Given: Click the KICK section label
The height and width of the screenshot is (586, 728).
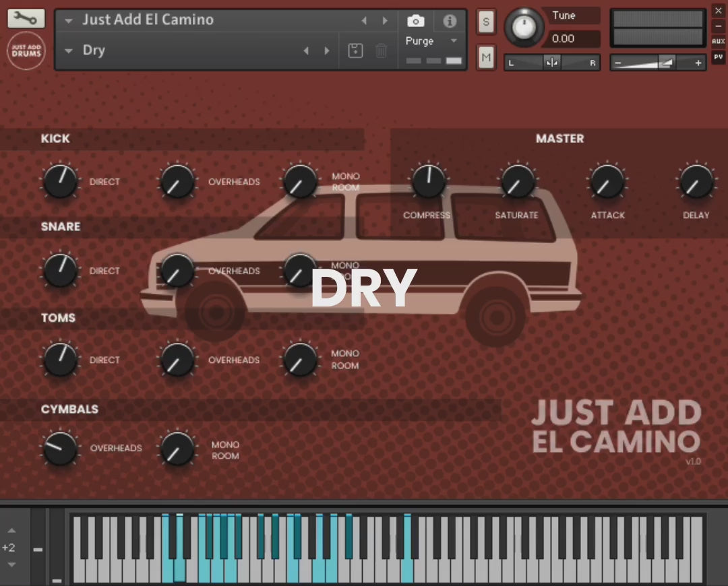Looking at the screenshot, I should click(55, 138).
